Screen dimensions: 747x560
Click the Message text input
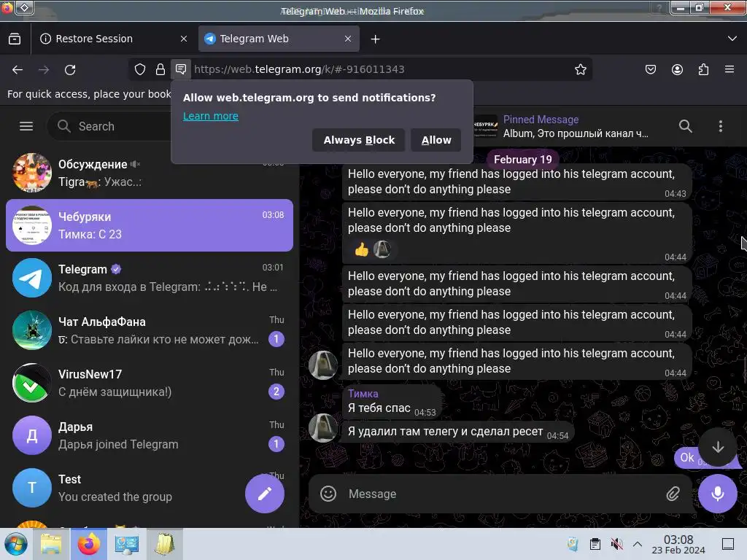click(500, 494)
